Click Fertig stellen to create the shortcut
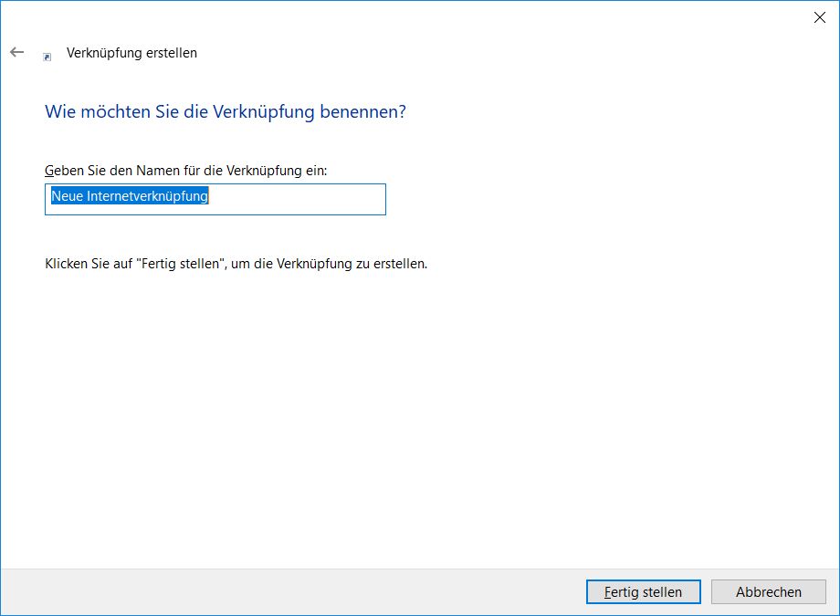The image size is (840, 616). 643,591
